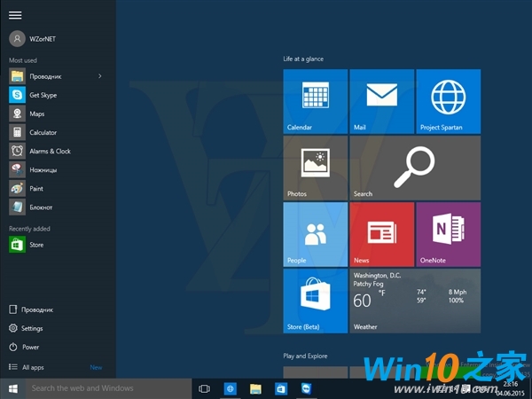The image size is (532, 399).
Task: Expand the Проводник jump list arrow
Action: [100, 76]
